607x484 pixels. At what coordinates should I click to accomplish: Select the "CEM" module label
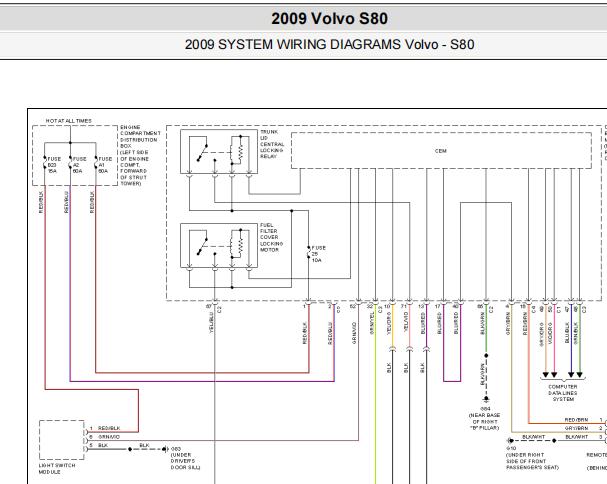(441, 151)
